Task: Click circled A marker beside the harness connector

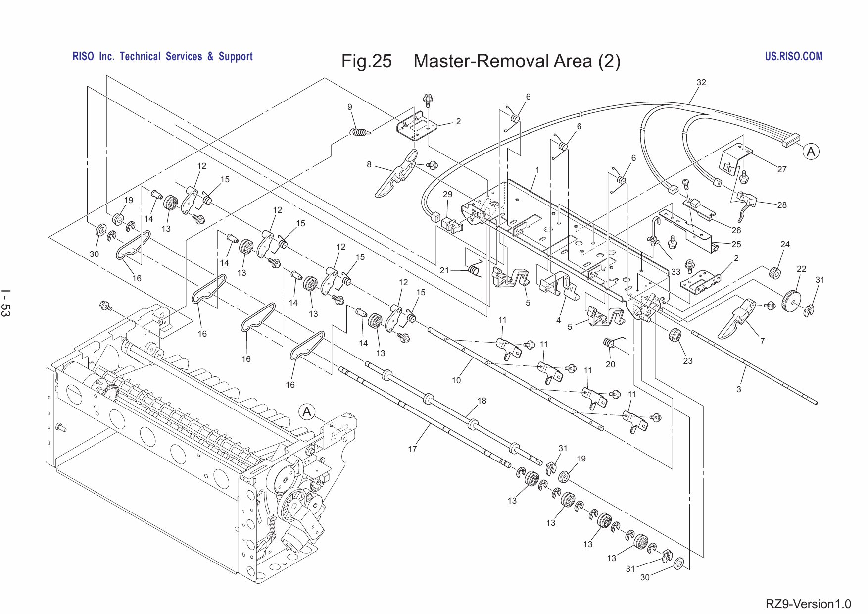Action: click(x=811, y=152)
